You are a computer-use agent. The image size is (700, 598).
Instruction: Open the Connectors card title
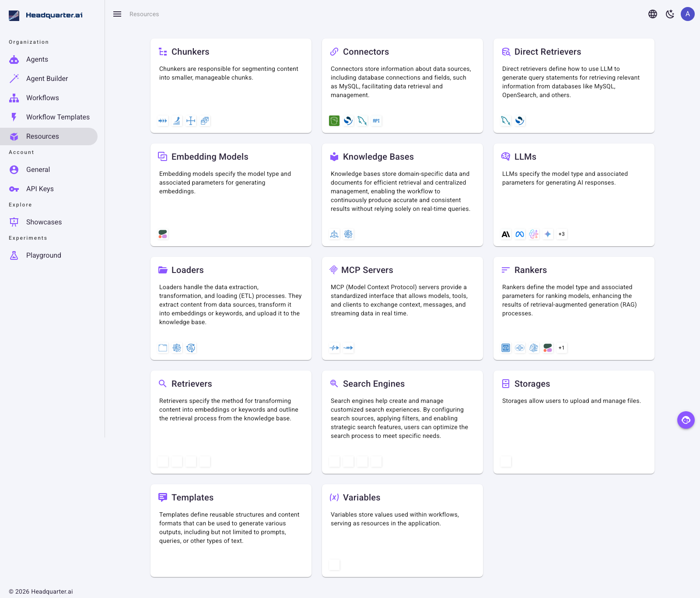coord(366,52)
